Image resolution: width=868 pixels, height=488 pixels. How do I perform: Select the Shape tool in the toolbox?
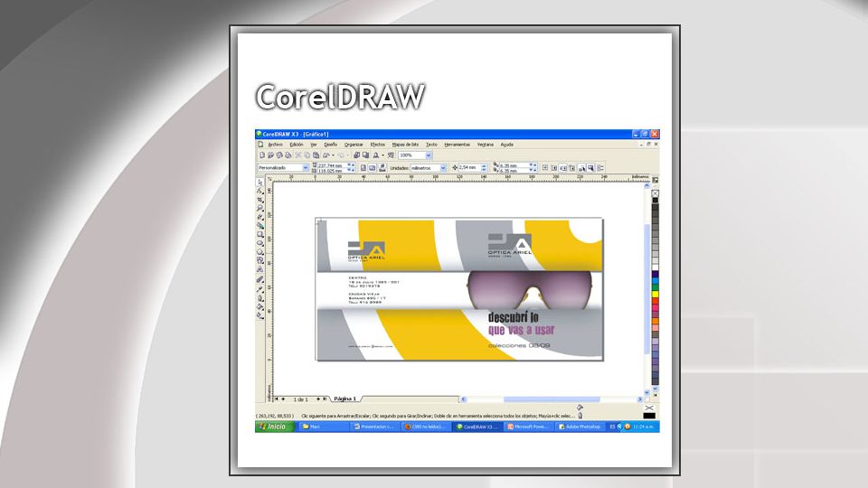pos(259,191)
